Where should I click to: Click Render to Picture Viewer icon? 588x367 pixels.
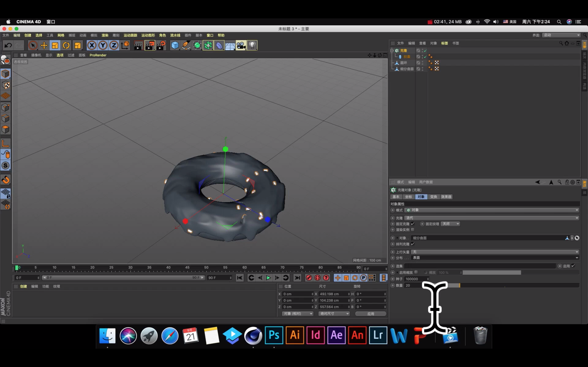point(150,45)
